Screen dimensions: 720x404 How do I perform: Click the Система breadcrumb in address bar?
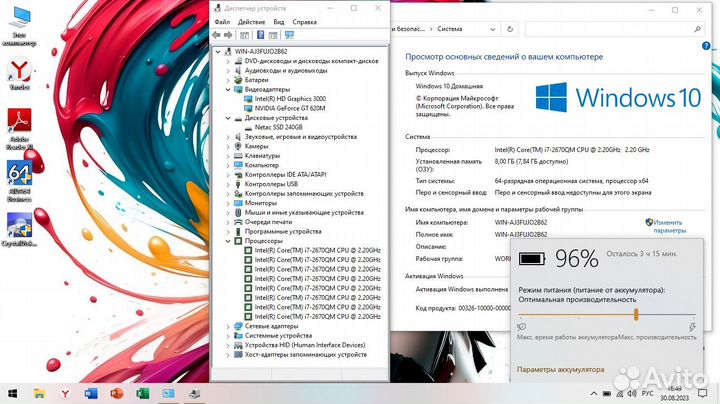pyautogui.click(x=450, y=29)
